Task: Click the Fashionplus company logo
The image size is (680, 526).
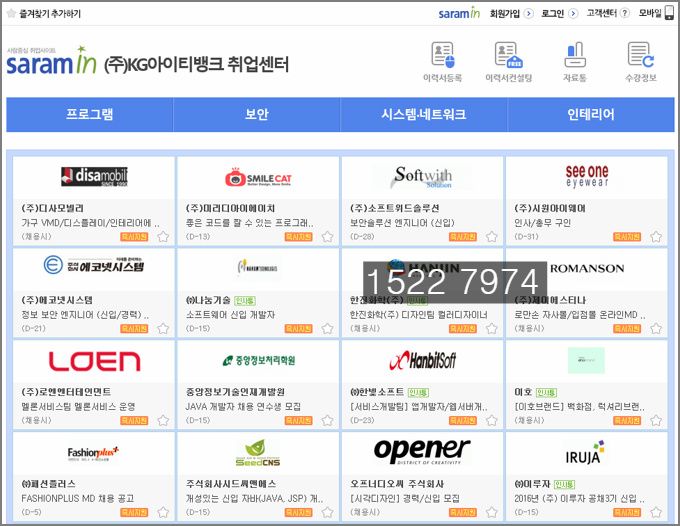Action: (x=93, y=453)
